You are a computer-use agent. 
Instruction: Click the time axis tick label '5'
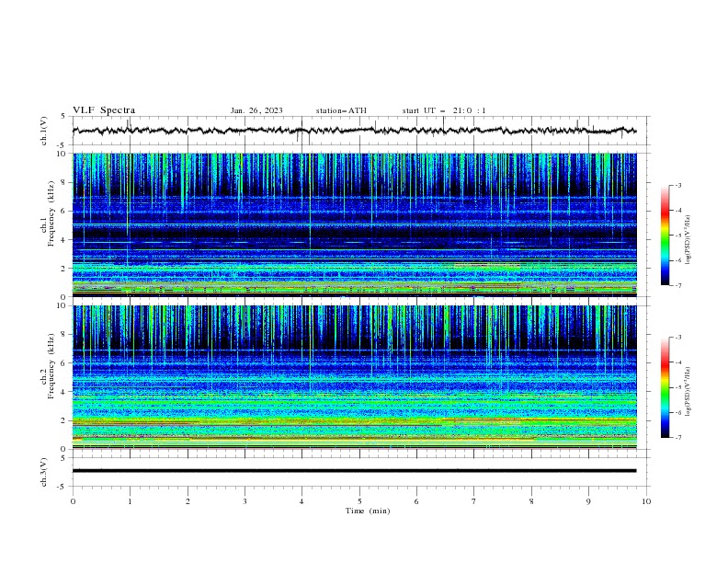pyautogui.click(x=359, y=501)
